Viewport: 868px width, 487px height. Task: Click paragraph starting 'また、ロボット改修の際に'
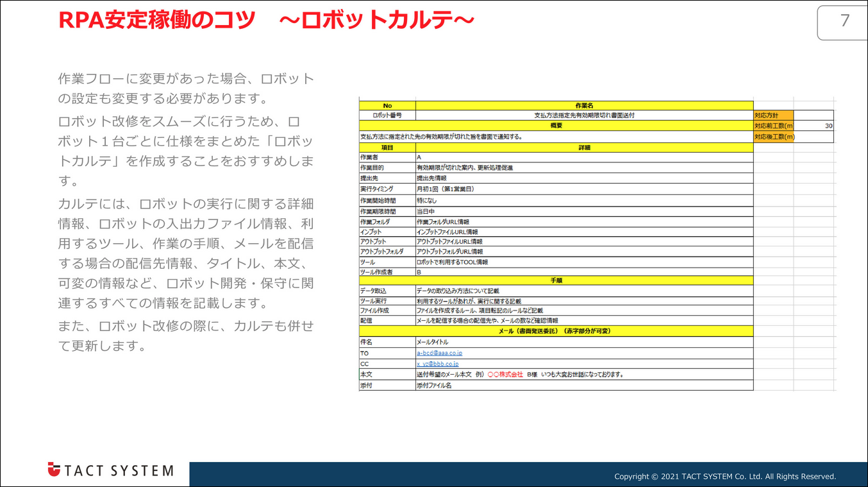coord(186,336)
